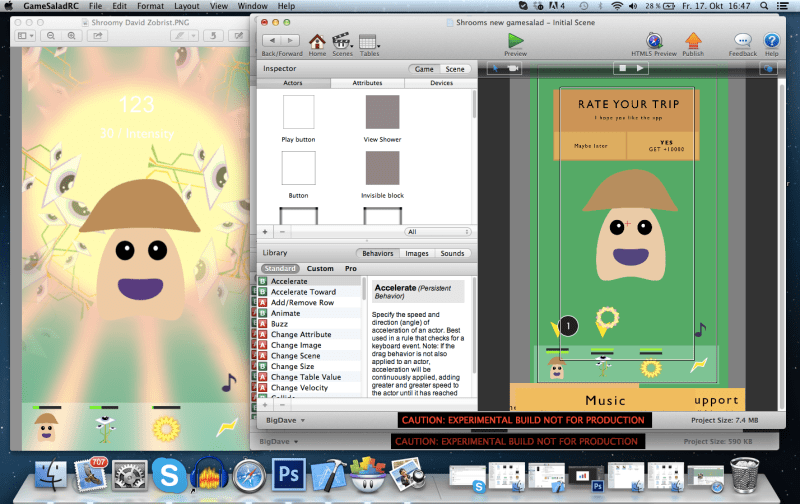Image resolution: width=800 pixels, height=504 pixels.
Task: Open the Window menu
Action: click(x=253, y=6)
